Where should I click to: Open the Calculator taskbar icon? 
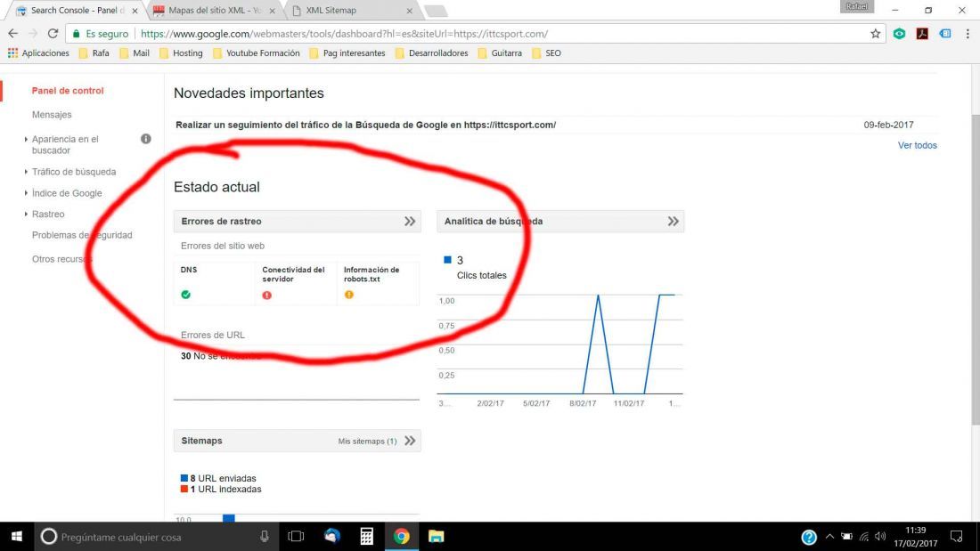[x=367, y=537]
